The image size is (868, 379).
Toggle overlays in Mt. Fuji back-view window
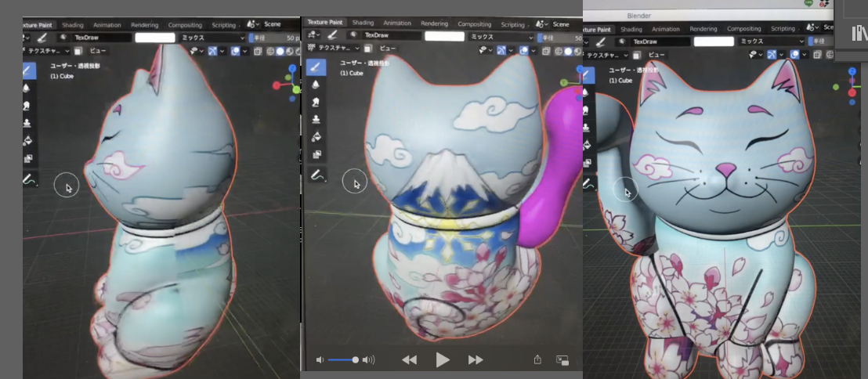523,51
